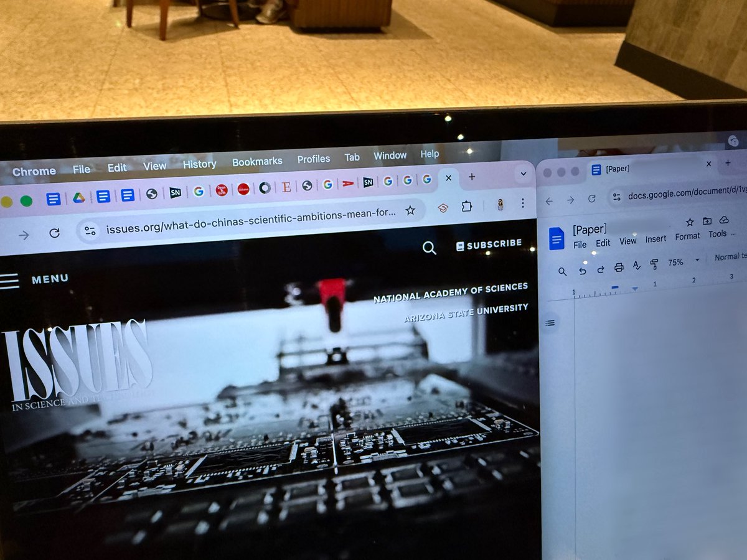
Task: Close the [Paper] tab in the Docs window
Action: coord(708,164)
